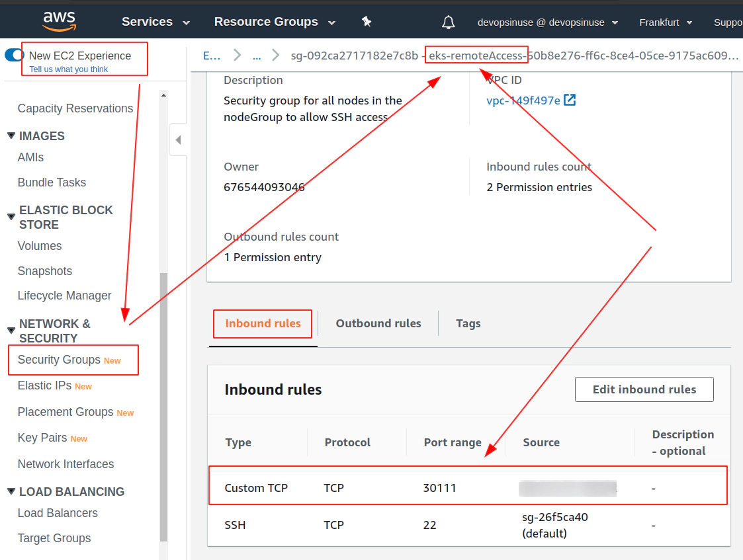Open Load Balancers in the sidebar
743x560 pixels.
[58, 512]
